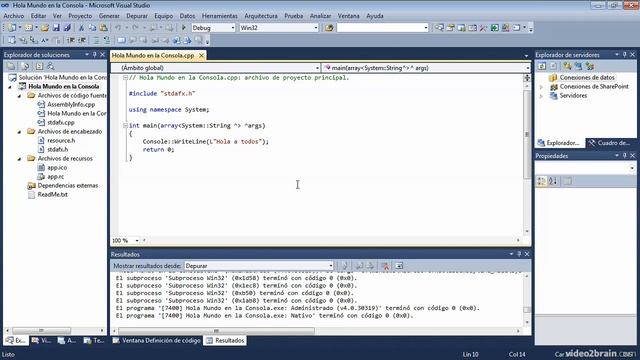Start debugging with the green play arrow
Screen dimensions: 640x360
click(x=184, y=28)
